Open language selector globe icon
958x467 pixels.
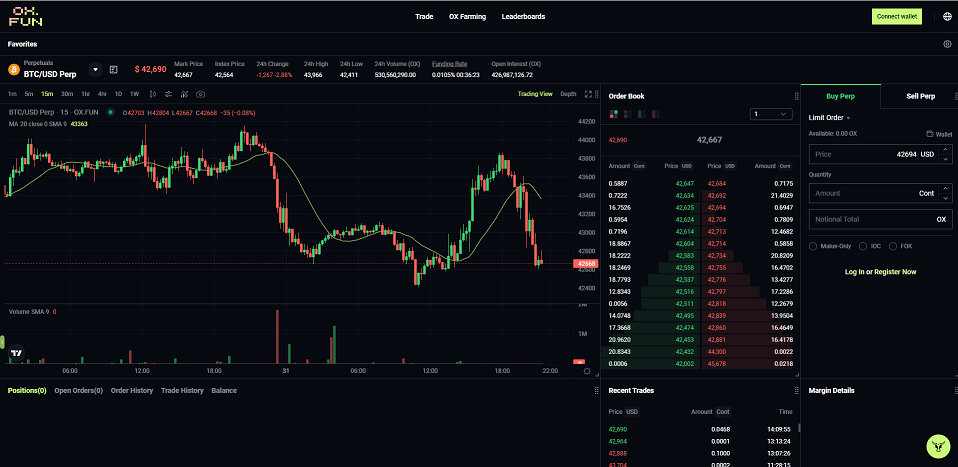pyautogui.click(x=947, y=17)
